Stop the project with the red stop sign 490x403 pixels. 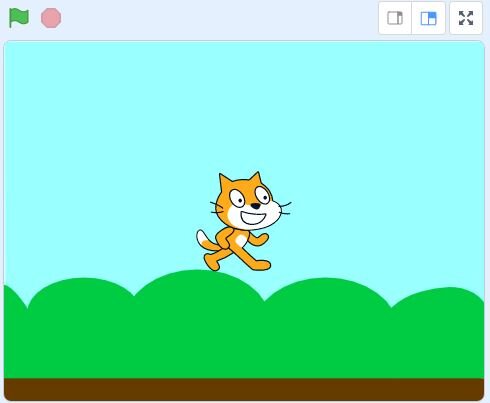(51, 18)
